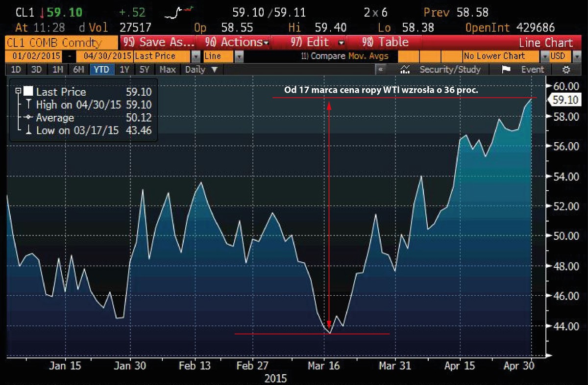Click the Security/Study label
The image size is (588, 385).
coord(450,69)
